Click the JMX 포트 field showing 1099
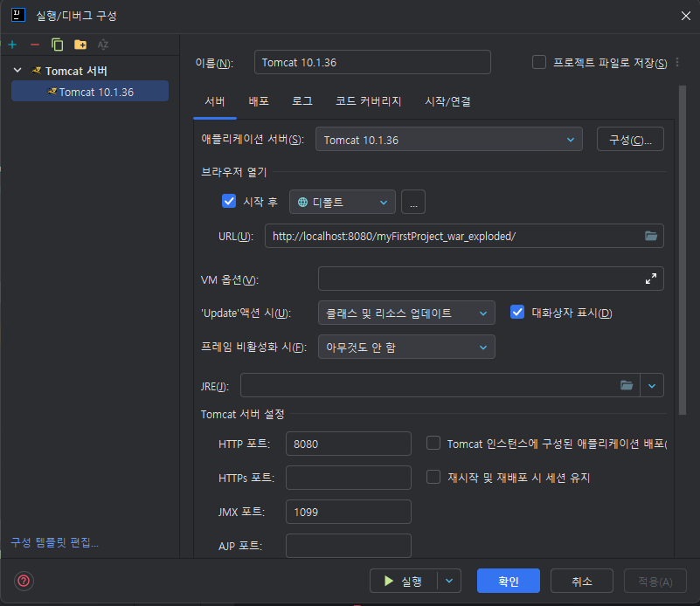The image size is (700, 606). [x=348, y=512]
